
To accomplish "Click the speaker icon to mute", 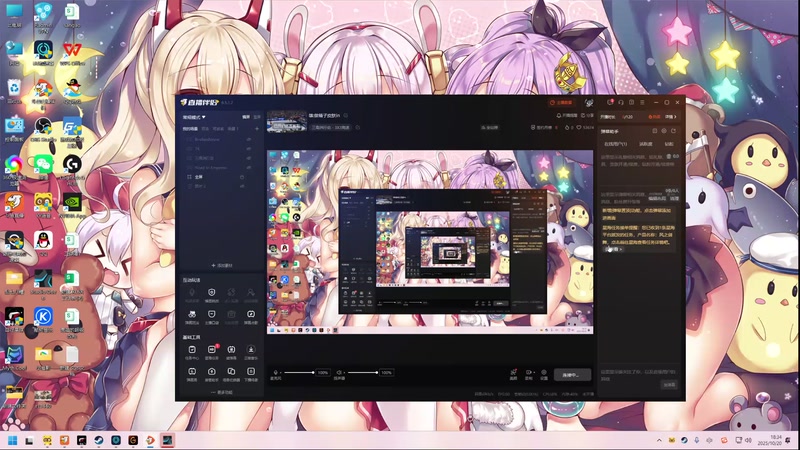I will (x=339, y=372).
